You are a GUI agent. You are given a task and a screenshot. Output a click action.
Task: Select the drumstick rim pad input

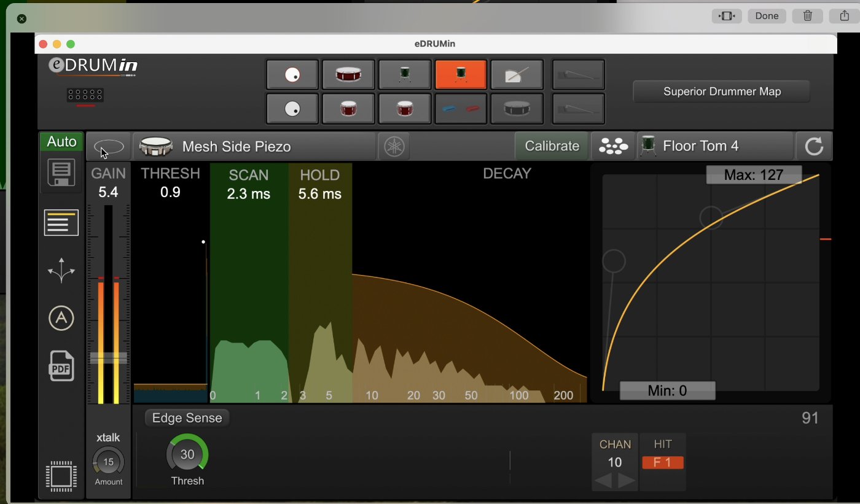pyautogui.click(x=517, y=75)
